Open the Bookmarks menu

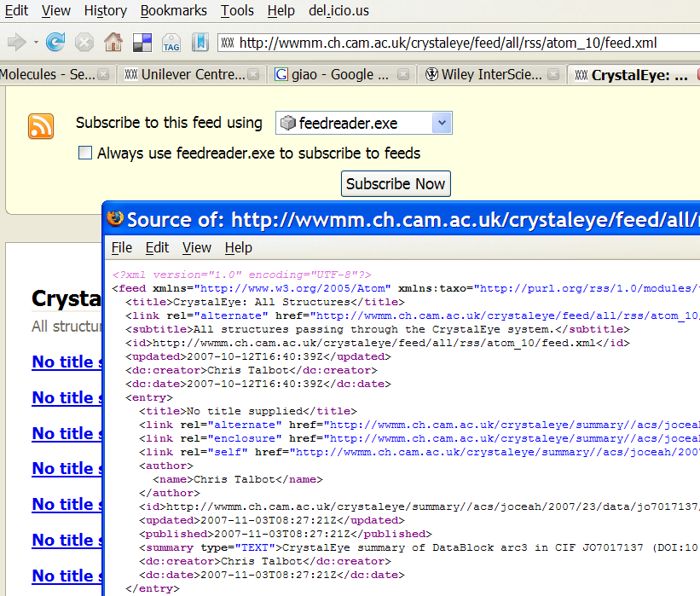click(x=173, y=10)
